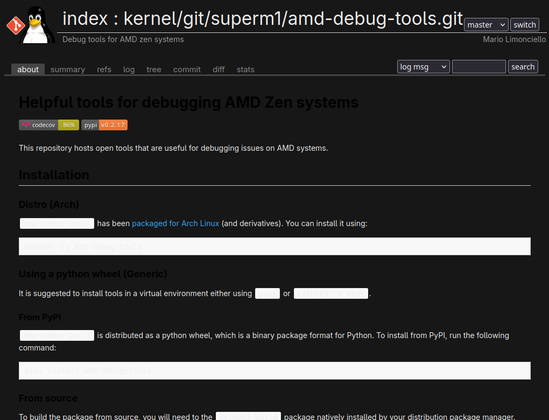Click the pacman -Sy amd-debug-tools code block
This screenshot has width=549, height=420.
pos(274,246)
